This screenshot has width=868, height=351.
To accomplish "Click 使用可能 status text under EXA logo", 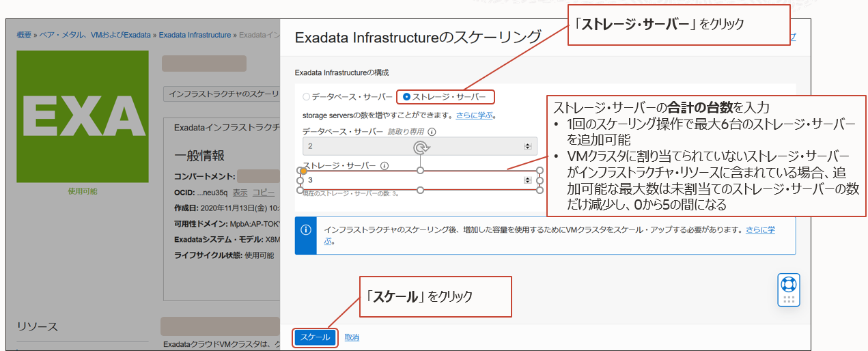I will click(x=82, y=191).
